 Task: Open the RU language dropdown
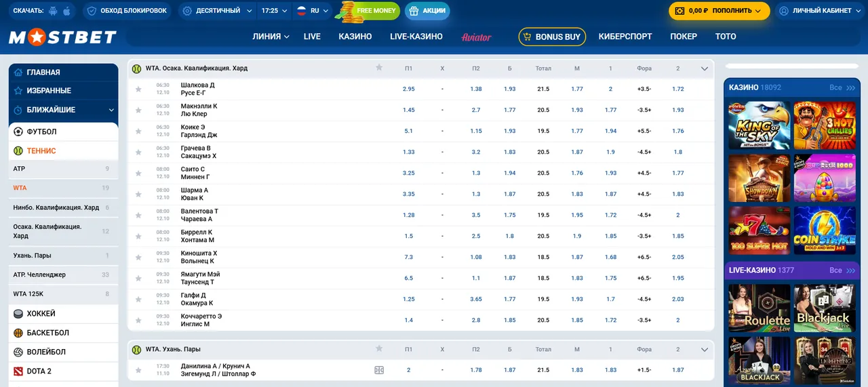coord(312,11)
